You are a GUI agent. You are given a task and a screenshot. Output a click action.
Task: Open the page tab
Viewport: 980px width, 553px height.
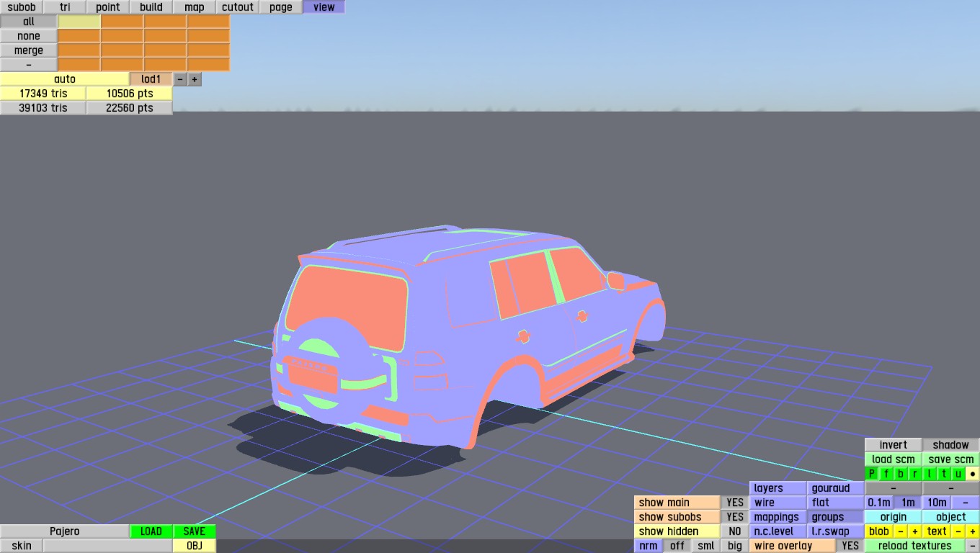coord(281,7)
